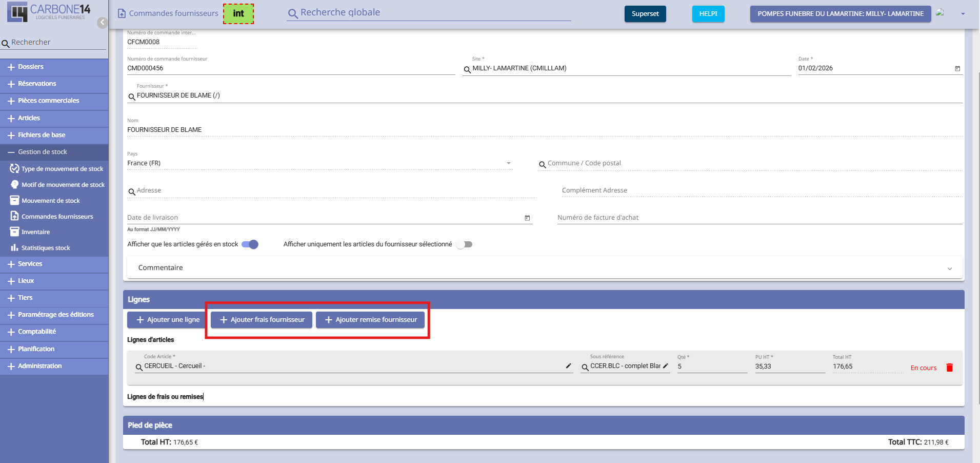This screenshot has height=463, width=980.
Task: Expand the Dossiers menu section
Action: click(31, 67)
